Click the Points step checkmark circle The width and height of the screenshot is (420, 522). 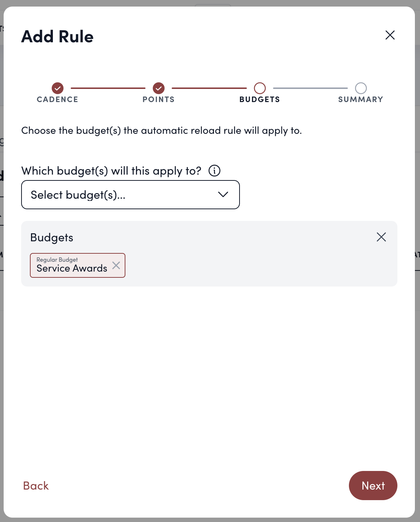[159, 88]
